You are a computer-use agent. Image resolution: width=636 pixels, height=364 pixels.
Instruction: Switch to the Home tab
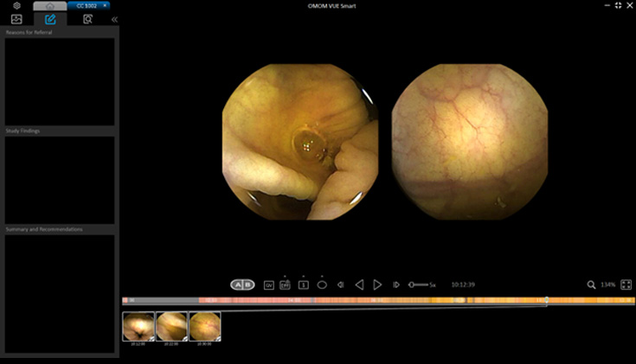tap(49, 6)
